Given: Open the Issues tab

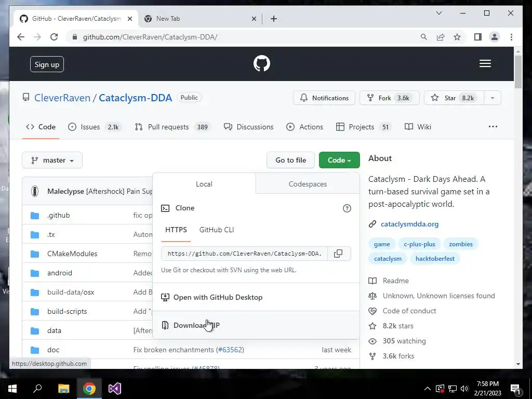Looking at the screenshot, I should 94,127.
